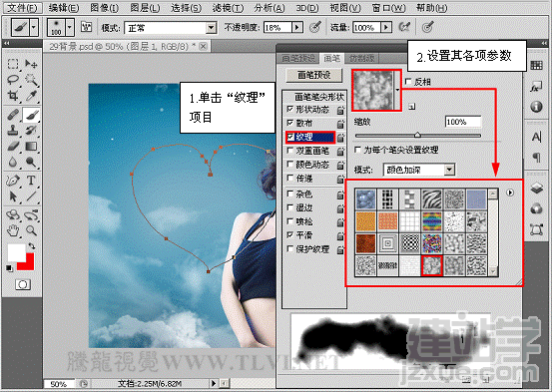Click the red background color swatch
552x392 pixels.
(29, 264)
